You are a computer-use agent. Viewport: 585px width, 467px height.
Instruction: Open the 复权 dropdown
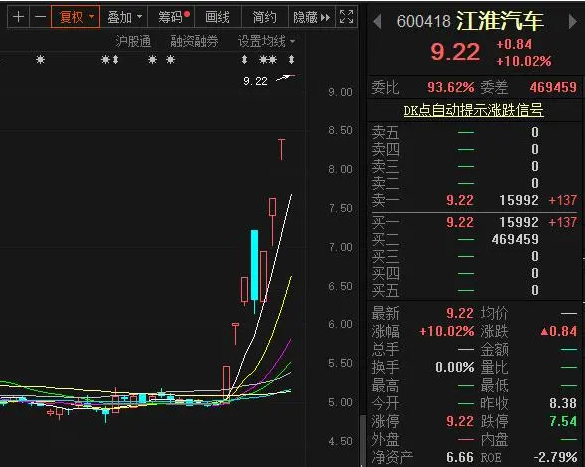[x=76, y=17]
